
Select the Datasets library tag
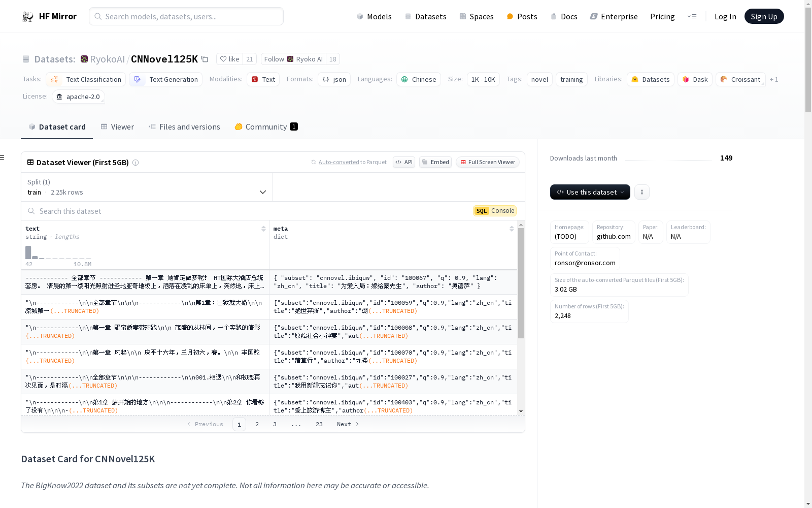pos(651,79)
